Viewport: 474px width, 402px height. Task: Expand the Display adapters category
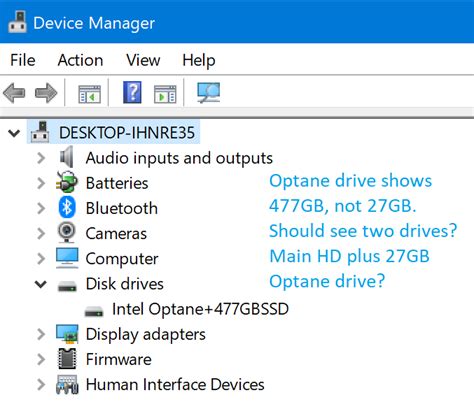pyautogui.click(x=41, y=334)
